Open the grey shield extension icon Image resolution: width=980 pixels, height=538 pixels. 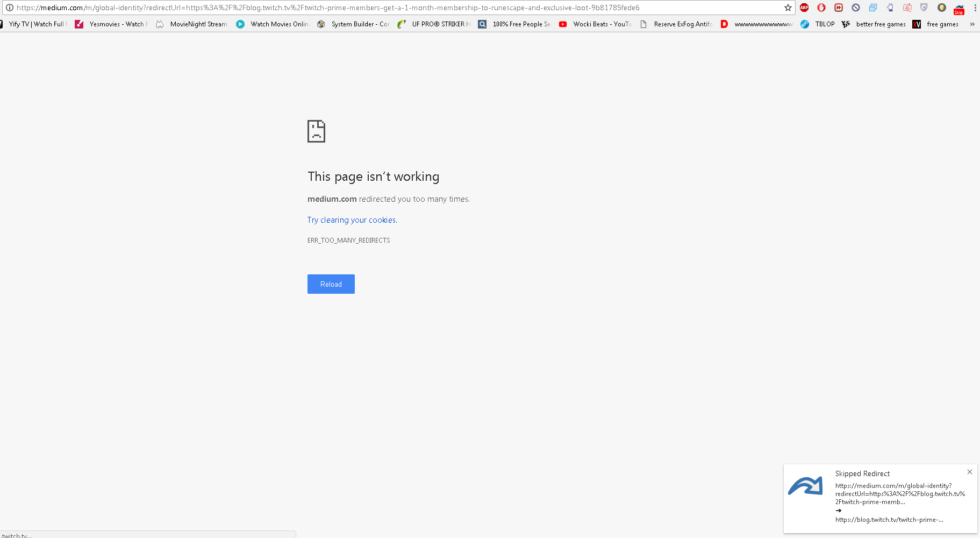(924, 8)
